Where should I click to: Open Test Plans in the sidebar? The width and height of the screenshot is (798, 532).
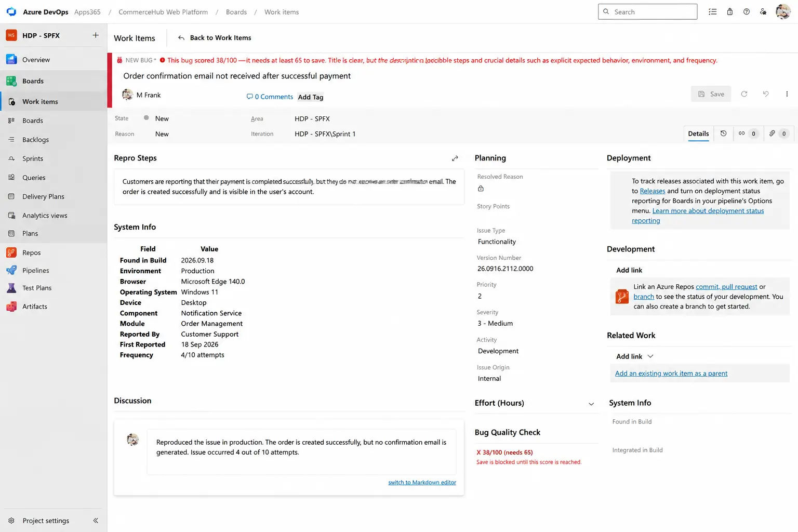point(54,288)
